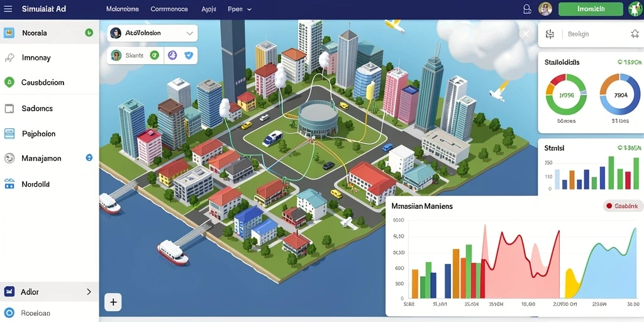Click the plus button on the map

[x=113, y=303]
